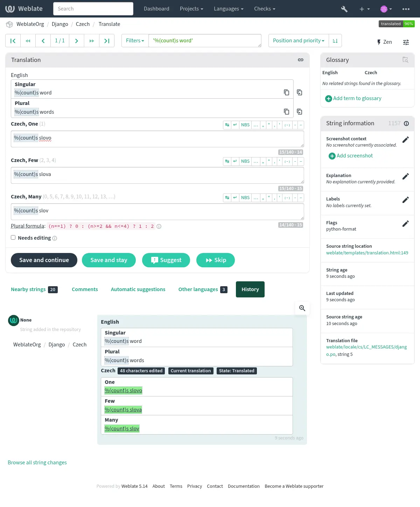Go to the previous string
The height and width of the screenshot is (507, 420).
pyautogui.click(x=43, y=41)
